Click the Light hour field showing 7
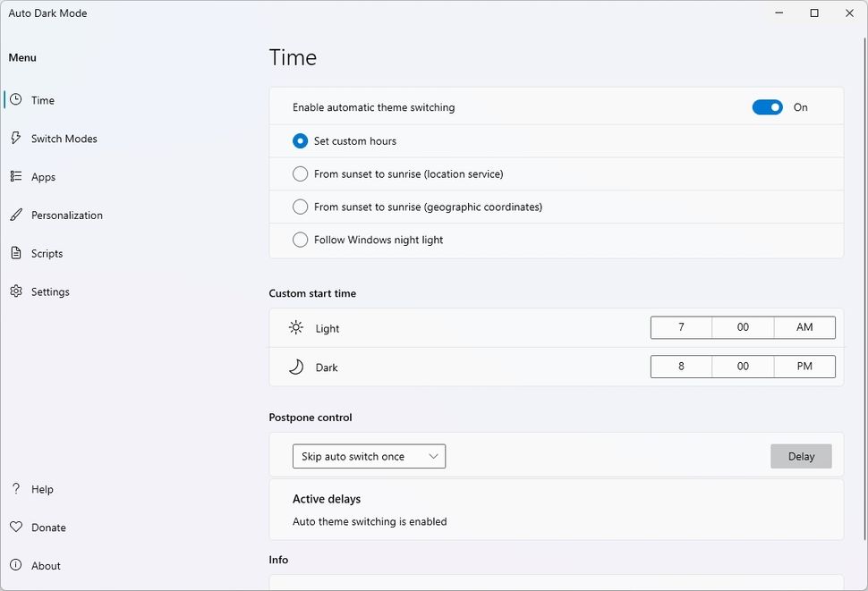Image resolution: width=868 pixels, height=591 pixels. click(x=680, y=327)
